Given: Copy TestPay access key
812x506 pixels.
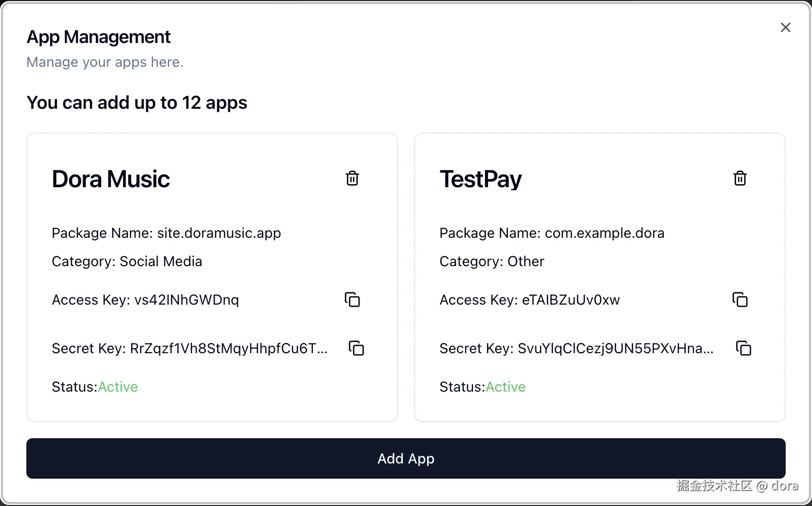Looking at the screenshot, I should (740, 300).
